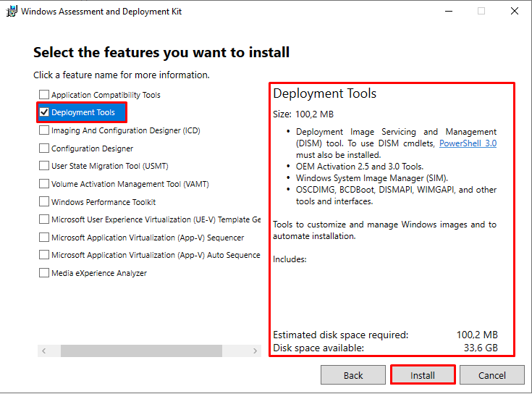Click the Estimated disk space required line

[x=385, y=335]
